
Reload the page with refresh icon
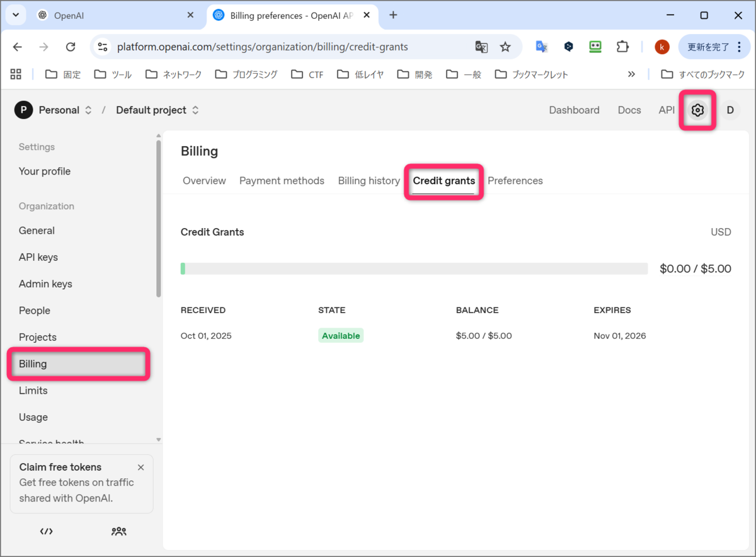click(71, 47)
